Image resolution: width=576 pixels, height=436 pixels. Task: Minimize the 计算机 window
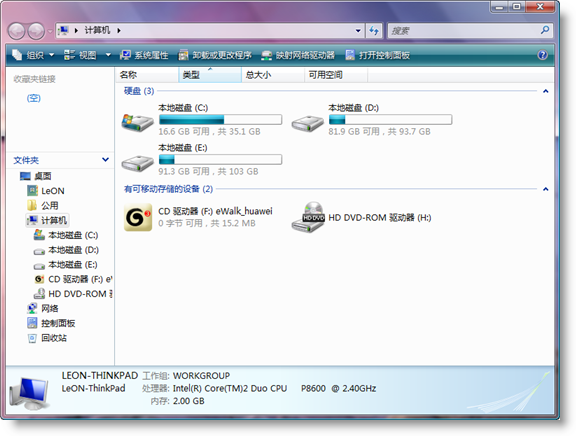pos(499,7)
